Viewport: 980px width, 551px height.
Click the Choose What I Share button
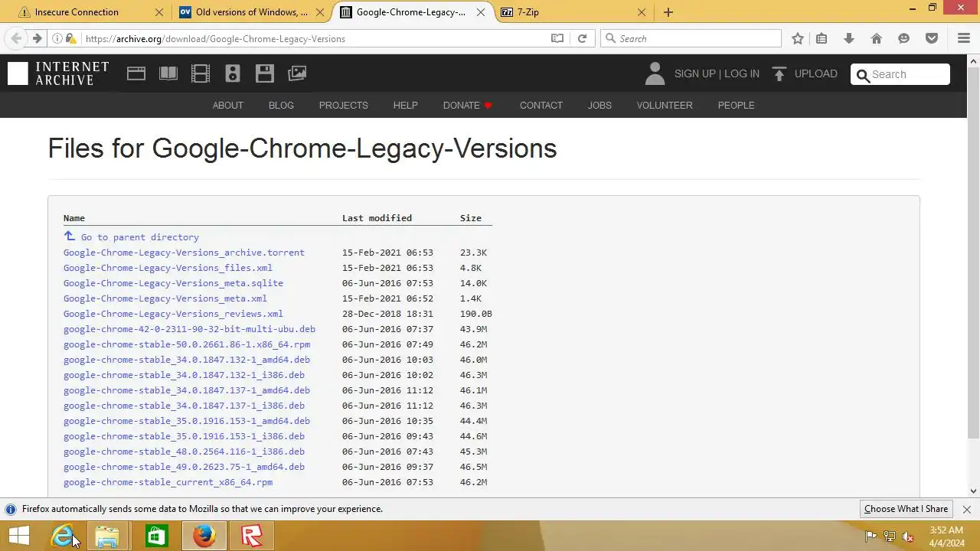coord(906,509)
